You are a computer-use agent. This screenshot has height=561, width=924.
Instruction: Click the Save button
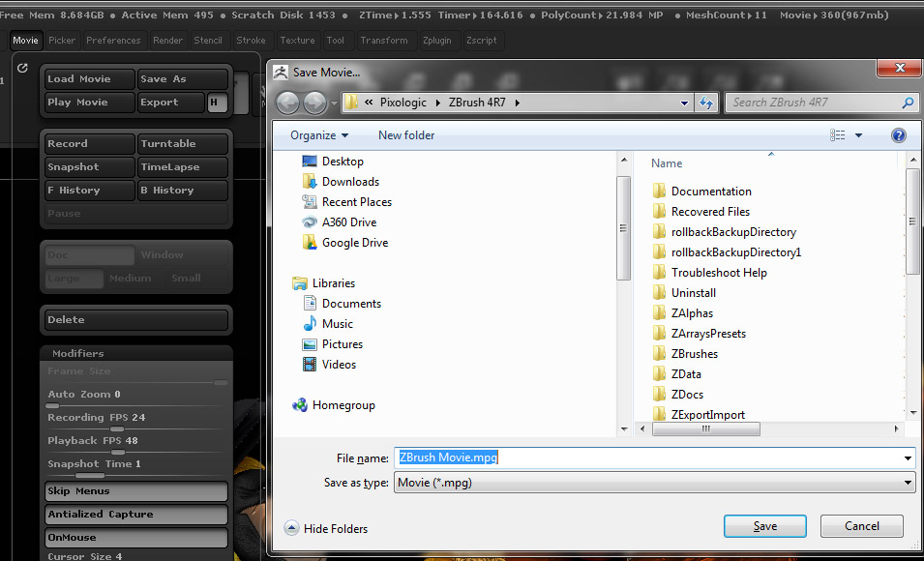click(x=765, y=526)
